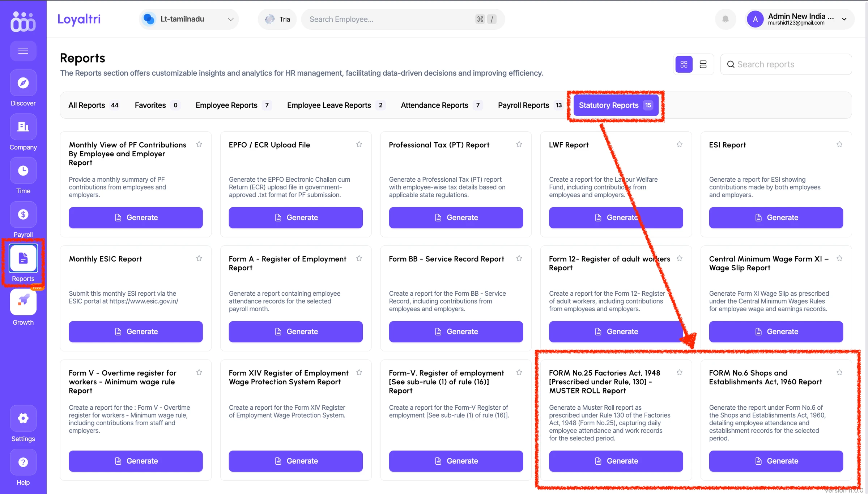Toggle the hamburger menu in sidebar
Image resolution: width=868 pixels, height=494 pixels.
pos(23,51)
